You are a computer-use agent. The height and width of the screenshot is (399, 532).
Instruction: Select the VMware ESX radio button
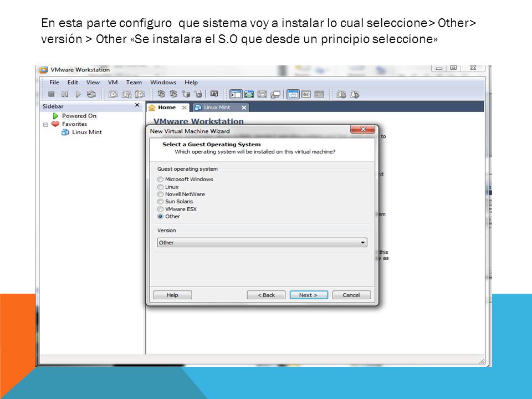click(x=161, y=209)
